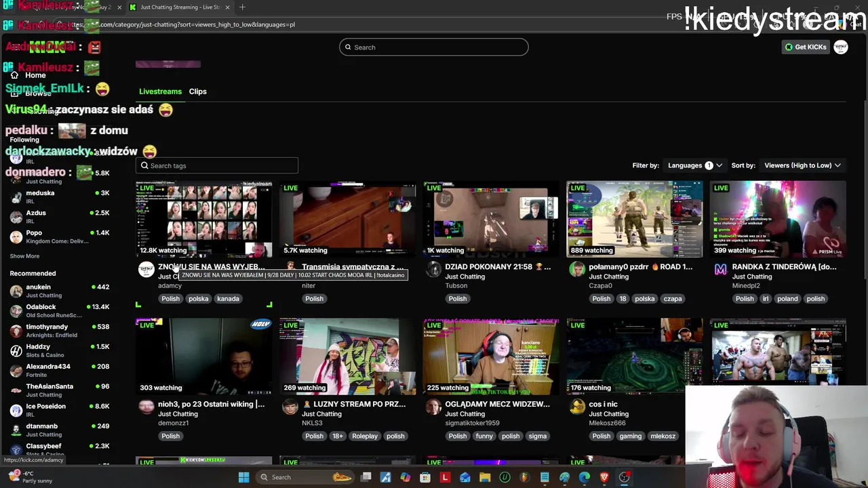
Task: Click the Search tags input field
Action: [217, 165]
